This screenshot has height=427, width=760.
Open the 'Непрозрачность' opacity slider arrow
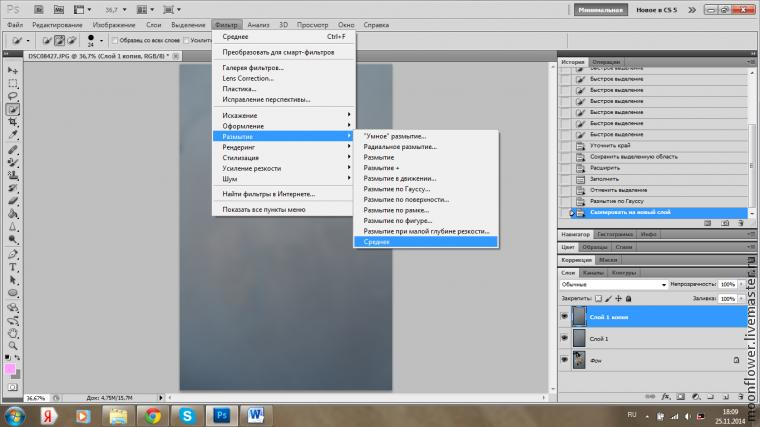742,285
